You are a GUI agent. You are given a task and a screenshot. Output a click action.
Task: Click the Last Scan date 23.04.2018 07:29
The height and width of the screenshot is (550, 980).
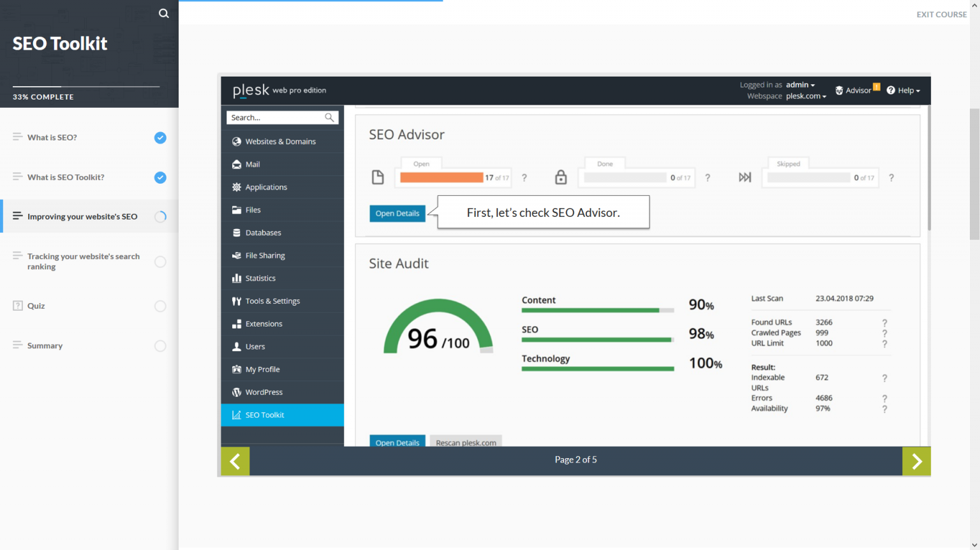[844, 299]
